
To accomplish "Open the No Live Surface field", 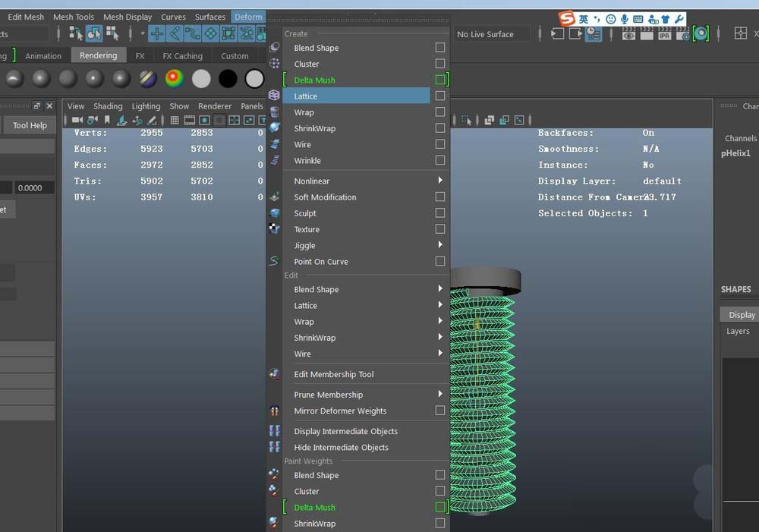I will click(492, 34).
